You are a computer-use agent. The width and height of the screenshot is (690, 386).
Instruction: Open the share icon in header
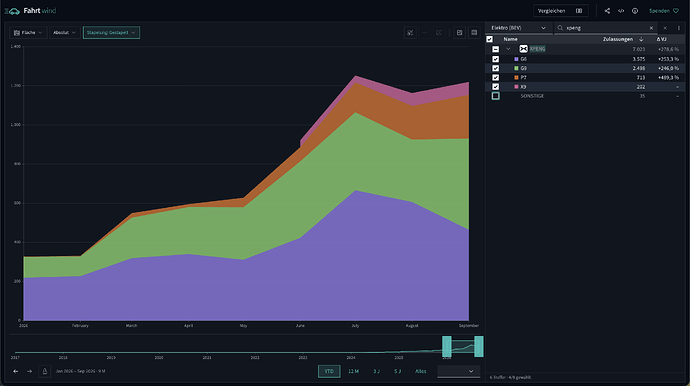tap(607, 11)
